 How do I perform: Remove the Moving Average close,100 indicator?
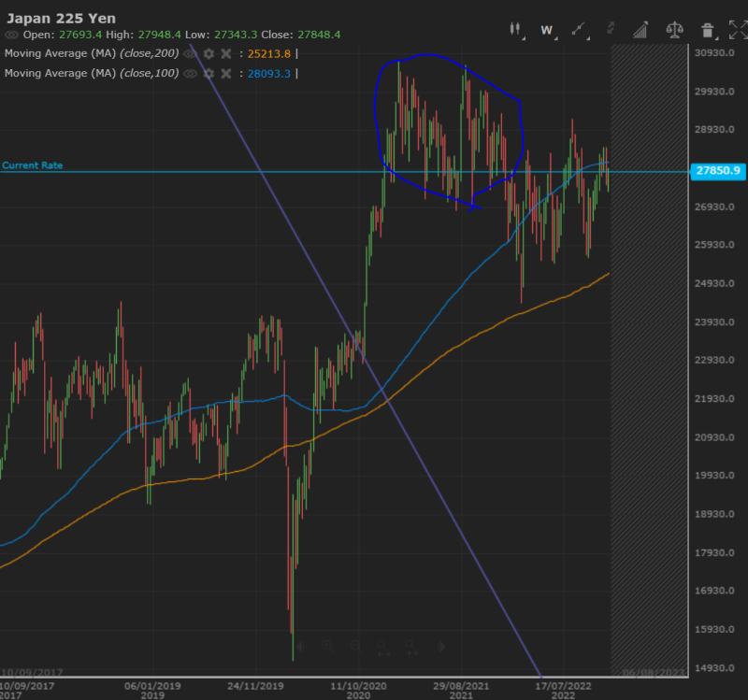(225, 73)
